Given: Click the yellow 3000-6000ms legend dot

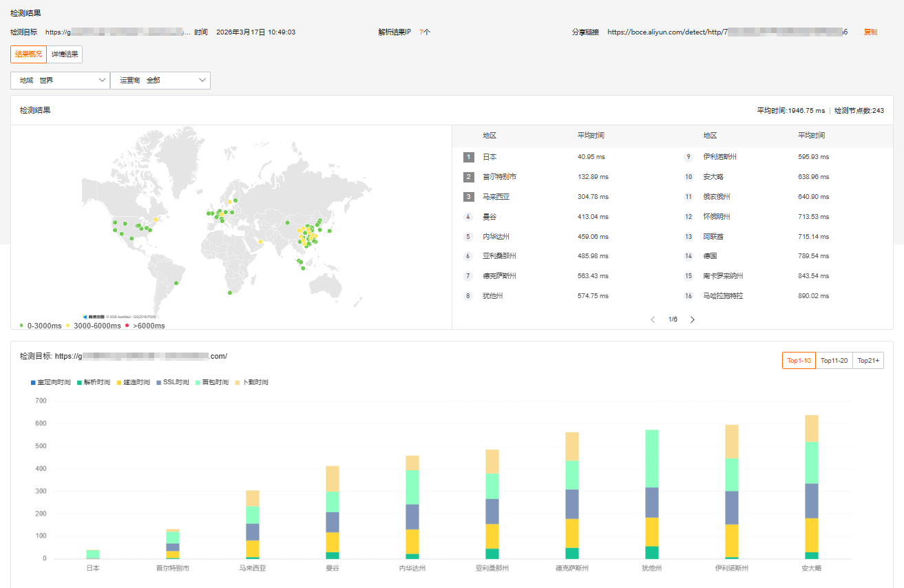Looking at the screenshot, I should point(67,326).
